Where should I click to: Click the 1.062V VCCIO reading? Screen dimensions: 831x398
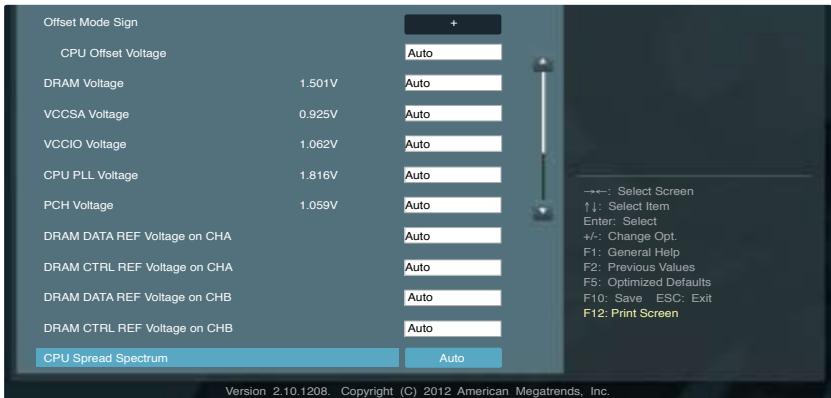pyautogui.click(x=319, y=144)
